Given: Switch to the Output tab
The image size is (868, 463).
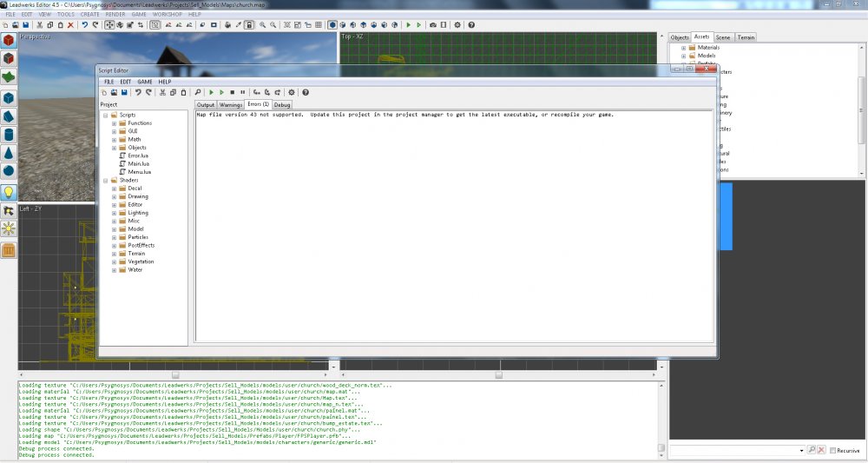Looking at the screenshot, I should point(206,104).
